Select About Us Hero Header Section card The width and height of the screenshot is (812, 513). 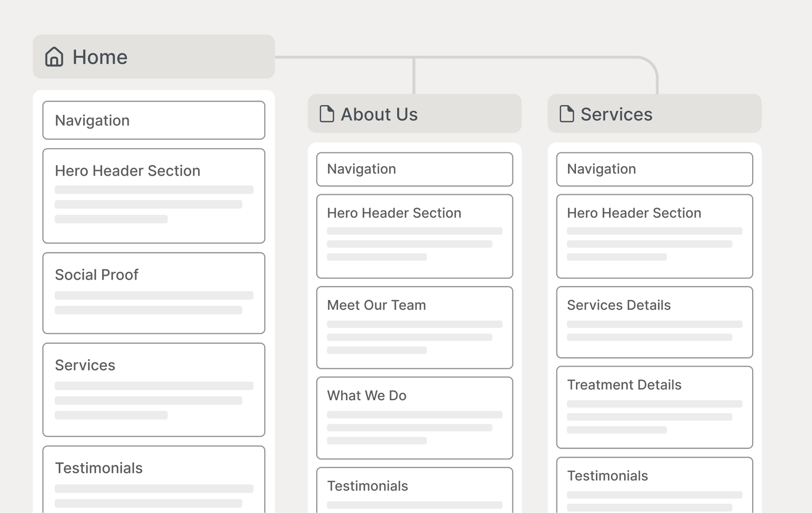(414, 236)
